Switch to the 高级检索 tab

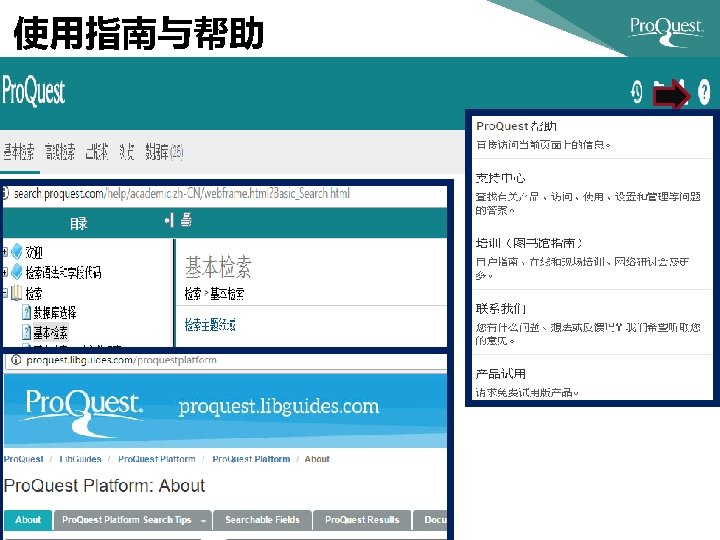tap(60, 152)
